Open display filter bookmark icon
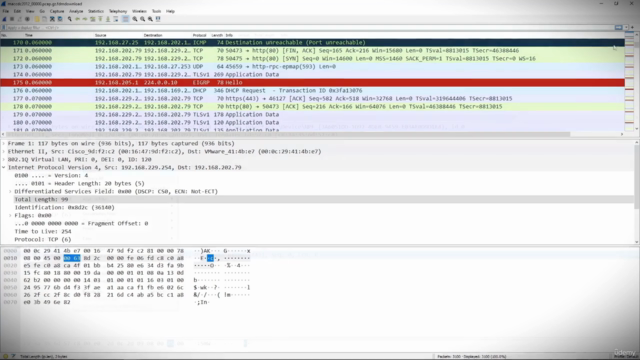The image size is (640, 360). coord(4,27)
